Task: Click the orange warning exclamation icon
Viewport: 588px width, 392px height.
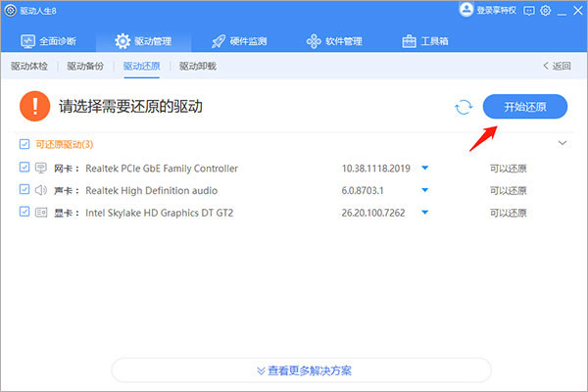Action: click(x=35, y=106)
